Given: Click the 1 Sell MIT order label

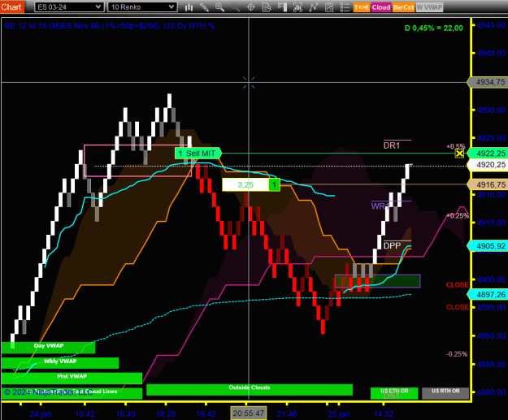Looking at the screenshot, I should pyautogui.click(x=198, y=154).
